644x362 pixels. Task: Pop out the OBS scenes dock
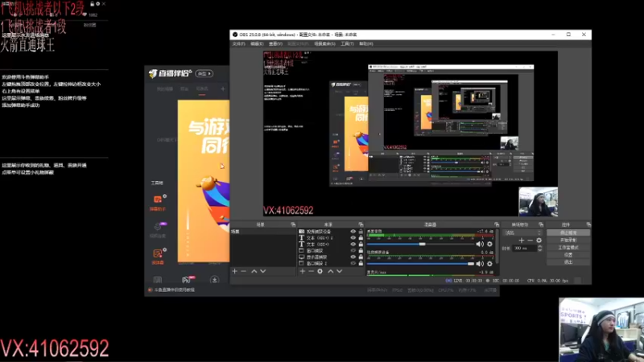293,224
